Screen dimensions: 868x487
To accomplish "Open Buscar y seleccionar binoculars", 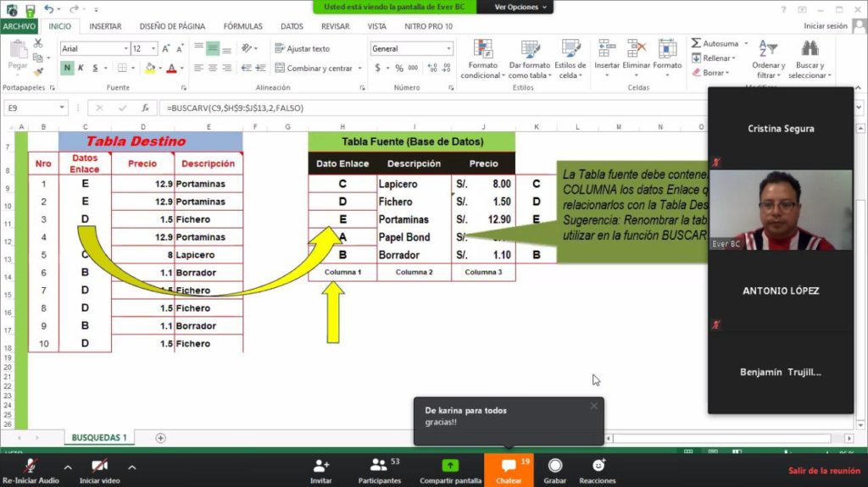I will (x=810, y=59).
